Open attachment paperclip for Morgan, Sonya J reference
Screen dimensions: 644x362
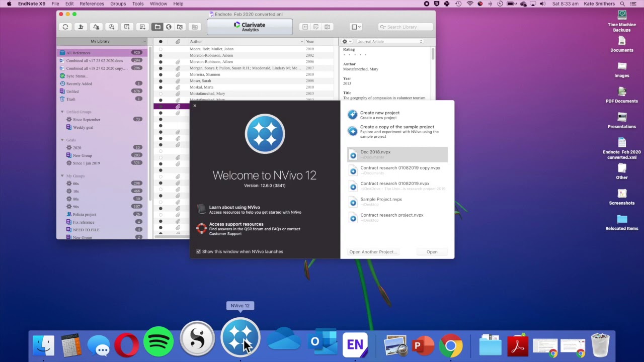178,68
